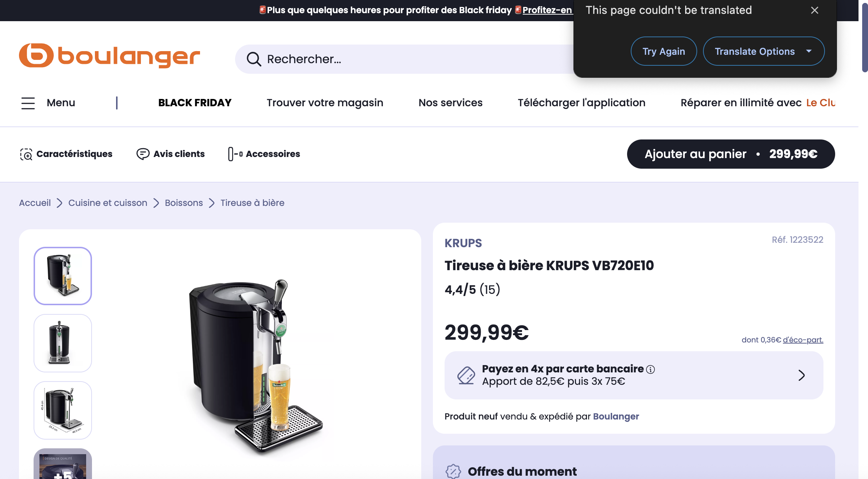This screenshot has height=479, width=868.
Task: Click Ajouter au panier button
Action: (731, 154)
